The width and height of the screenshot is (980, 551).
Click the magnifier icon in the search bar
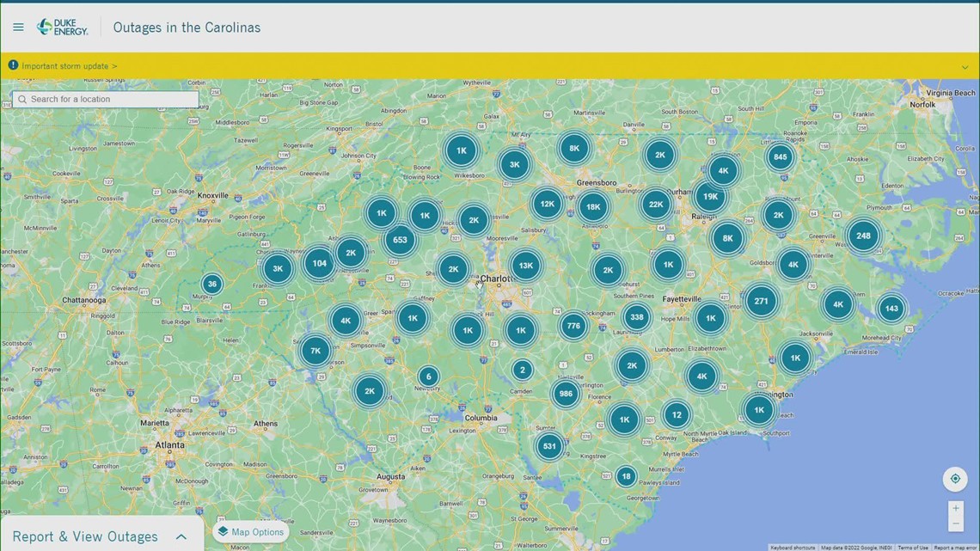21,99
